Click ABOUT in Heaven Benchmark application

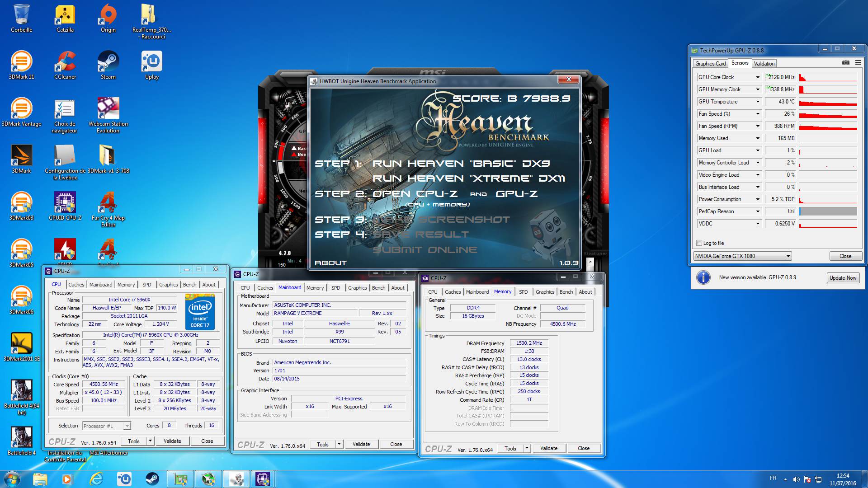tap(330, 263)
